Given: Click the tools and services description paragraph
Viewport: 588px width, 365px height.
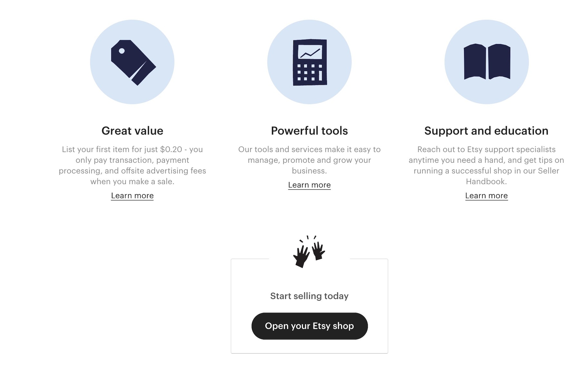Looking at the screenshot, I should [x=309, y=160].
